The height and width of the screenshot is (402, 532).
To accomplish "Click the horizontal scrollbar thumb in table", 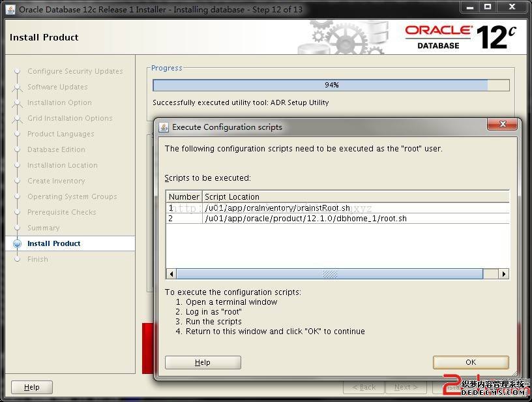I will coord(330,274).
